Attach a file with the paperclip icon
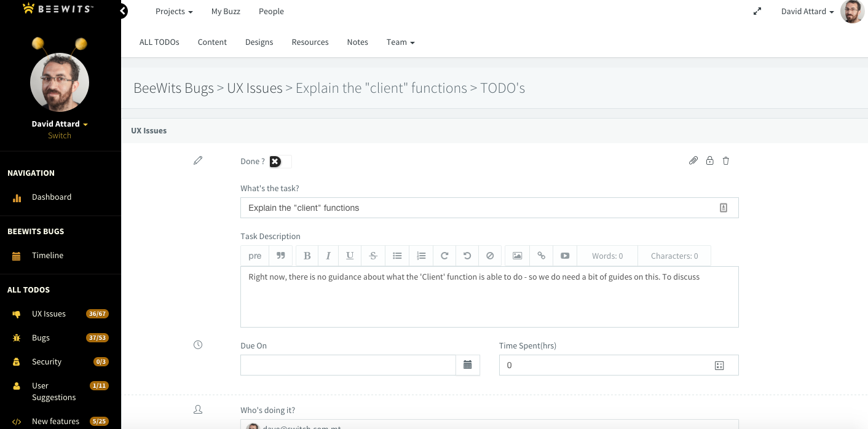The width and height of the screenshot is (868, 429). (693, 160)
